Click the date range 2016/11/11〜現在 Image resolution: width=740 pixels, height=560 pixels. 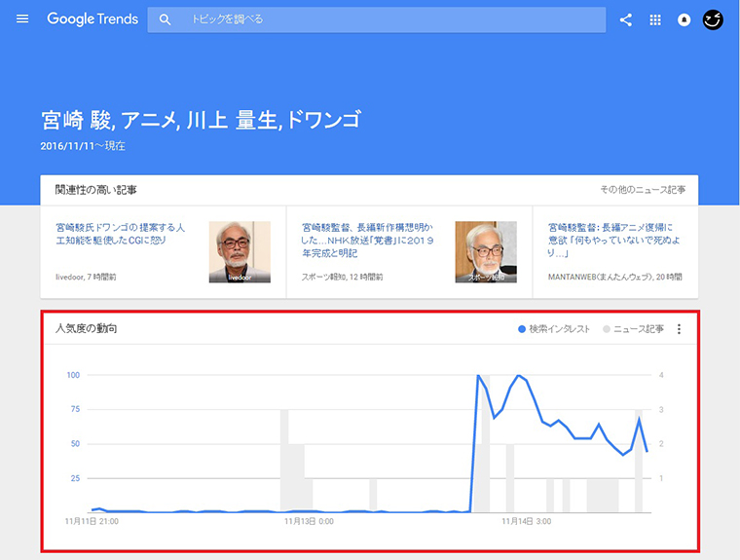tap(83, 146)
